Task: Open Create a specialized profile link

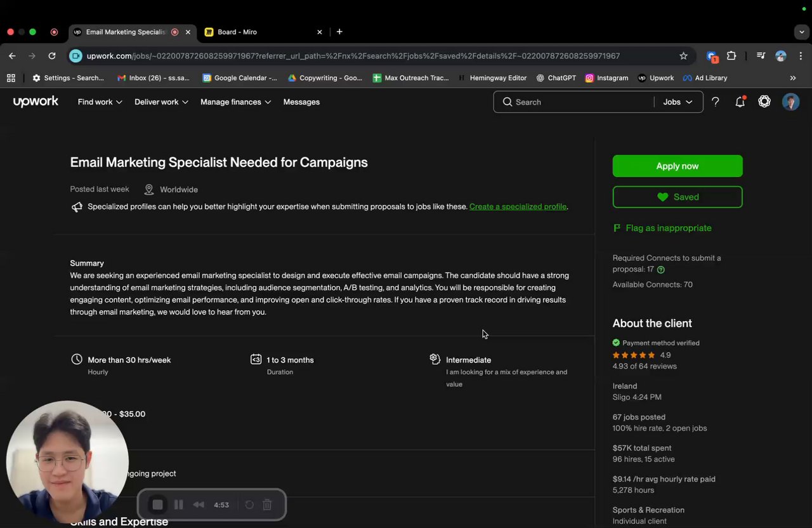Action: point(518,206)
